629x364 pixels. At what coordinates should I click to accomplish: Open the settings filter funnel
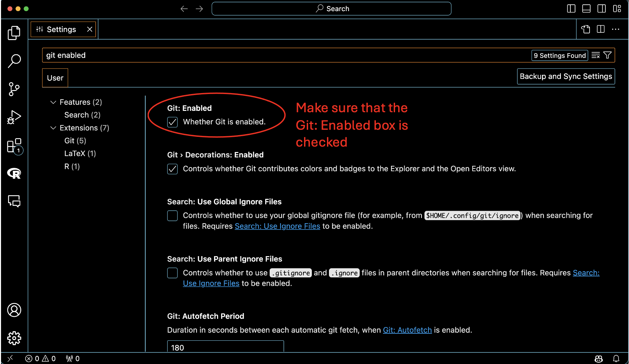(607, 55)
